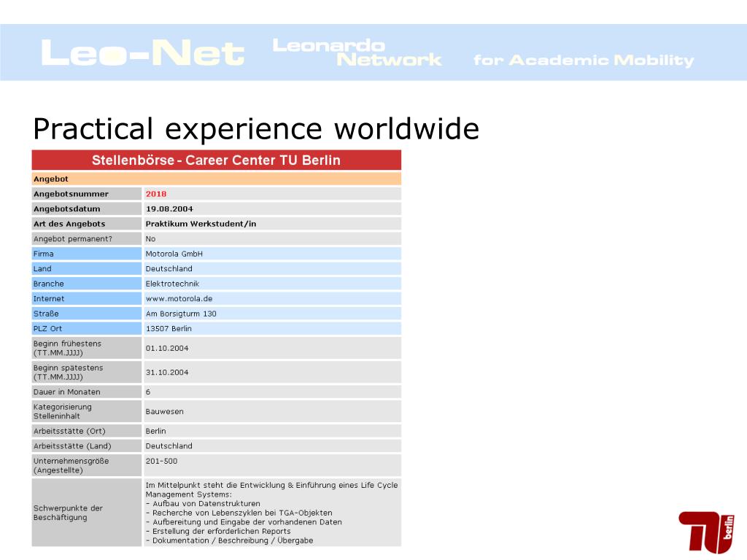747x560 pixels.
Task: Click the duration value '6'
Action: (x=147, y=392)
